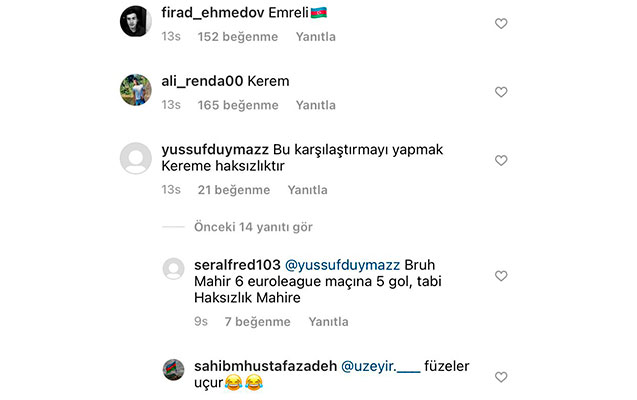The height and width of the screenshot is (400, 637).
Task: Heart sahibmhustafazadeh's füzeler reply
Action: 501,377
